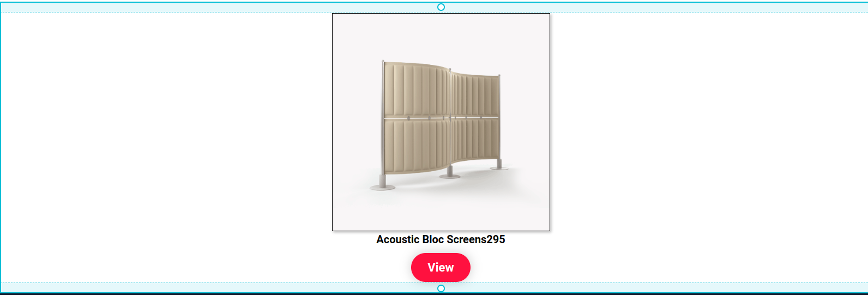Click the word Bloc in the product title
Image resolution: width=868 pixels, height=295 pixels.
tap(433, 239)
